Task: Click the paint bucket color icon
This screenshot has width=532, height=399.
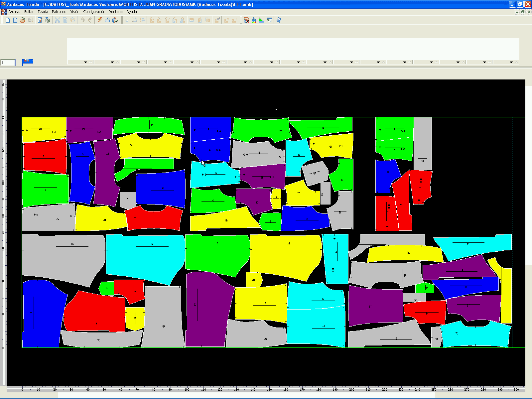Action: pyautogui.click(x=254, y=20)
